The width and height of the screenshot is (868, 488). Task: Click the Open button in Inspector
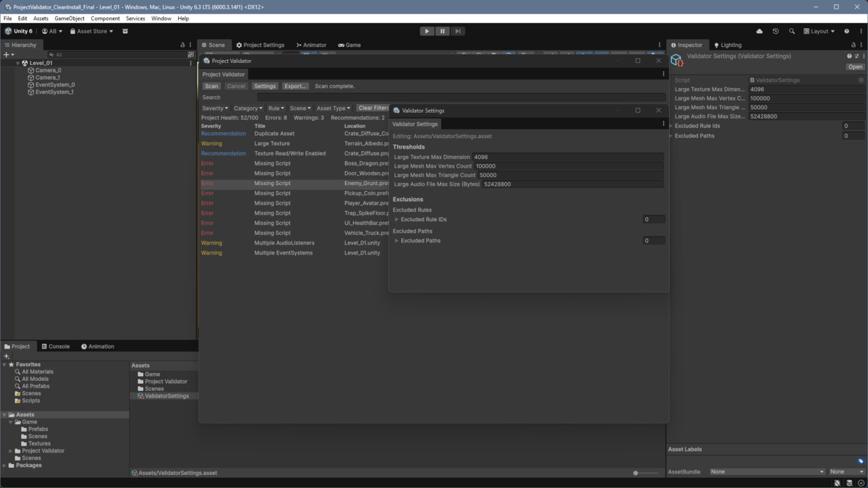(x=855, y=67)
